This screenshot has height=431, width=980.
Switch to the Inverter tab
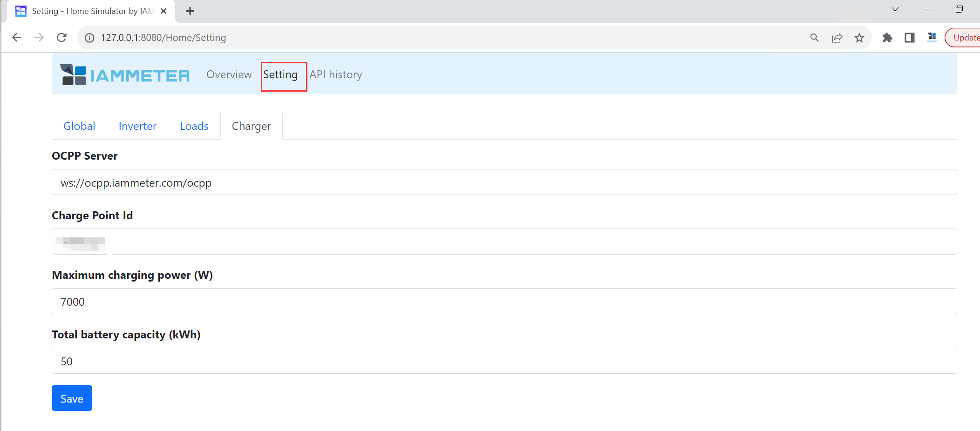pyautogui.click(x=137, y=126)
